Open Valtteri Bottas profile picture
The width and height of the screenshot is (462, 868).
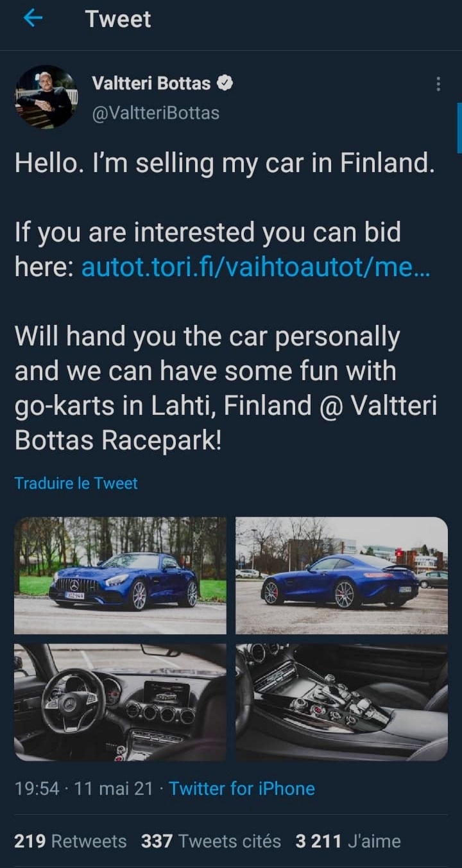46,97
